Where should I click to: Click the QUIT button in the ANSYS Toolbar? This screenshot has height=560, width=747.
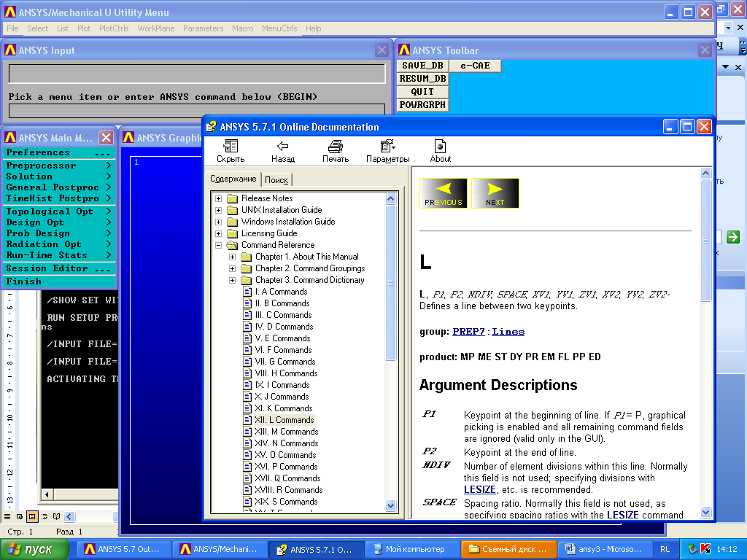[422, 91]
